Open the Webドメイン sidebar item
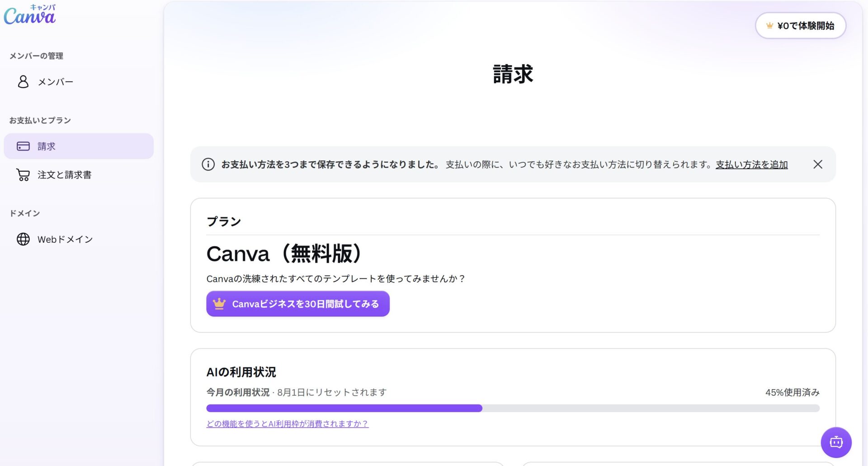868x466 pixels. pos(79,239)
